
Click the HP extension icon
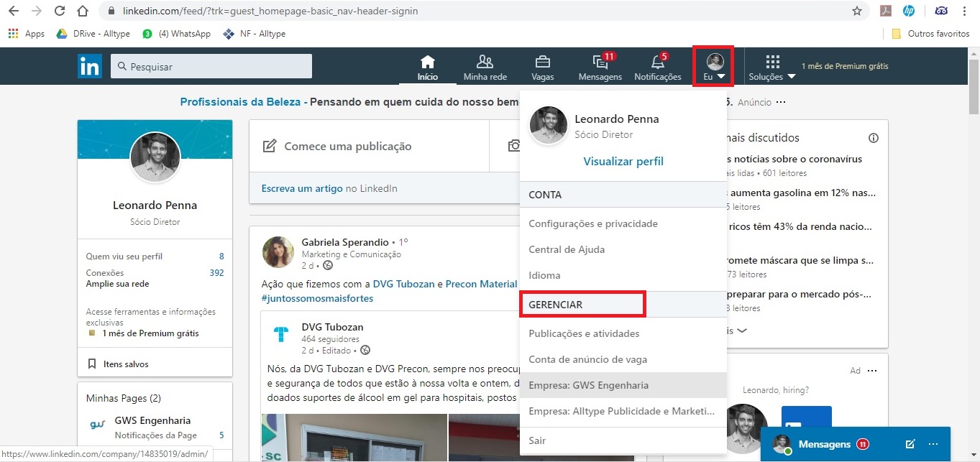click(x=909, y=11)
